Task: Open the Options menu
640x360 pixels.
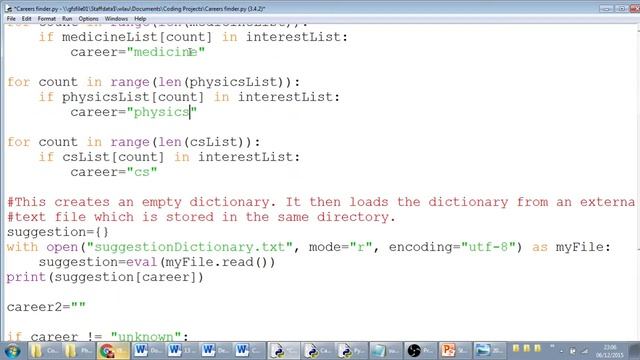Action: (x=88, y=19)
